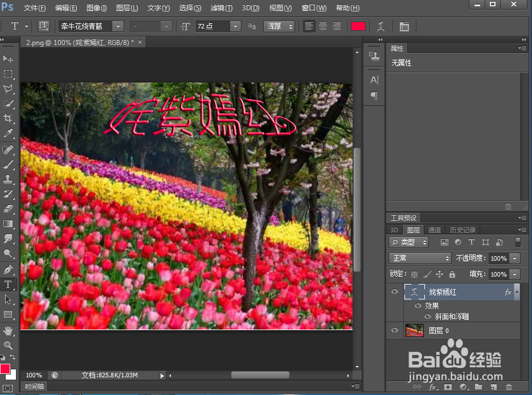Select the Brush tool
532x395 pixels.
pos(8,164)
